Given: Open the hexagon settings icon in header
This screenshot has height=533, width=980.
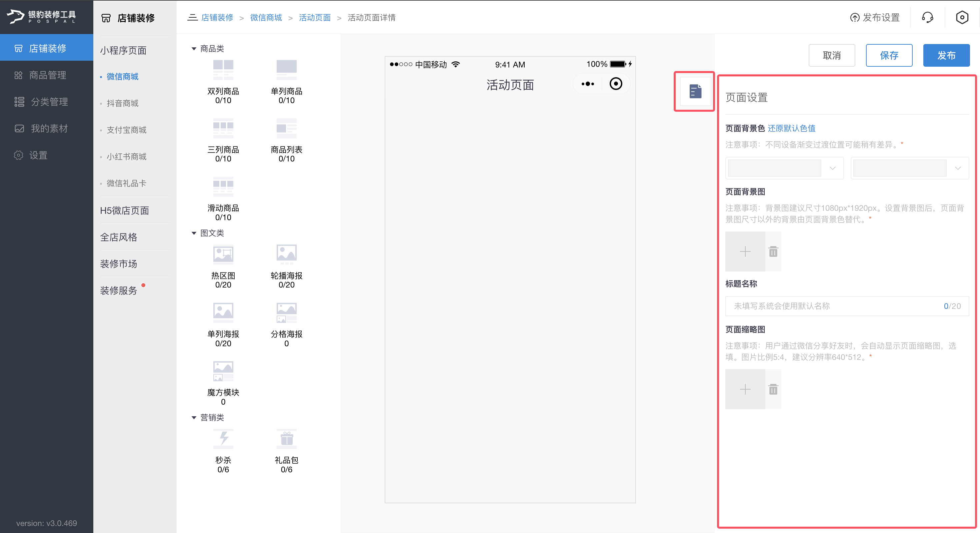Looking at the screenshot, I should pyautogui.click(x=961, y=18).
